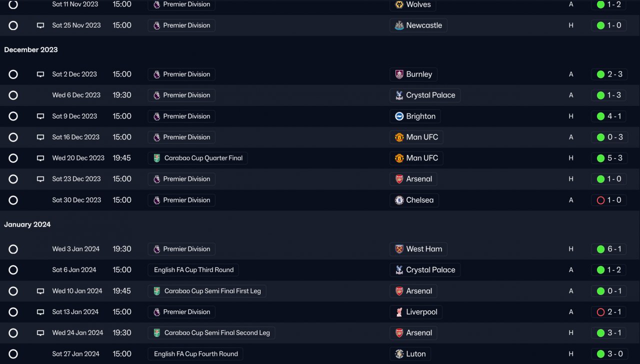The image size is (640, 364).
Task: Click the Burnley club badge icon
Action: click(x=399, y=74)
